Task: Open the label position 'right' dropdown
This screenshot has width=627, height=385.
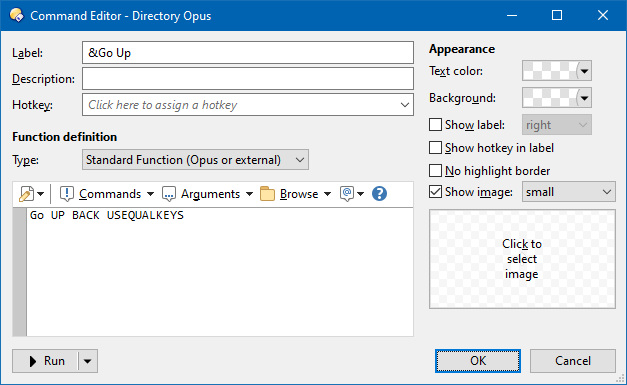Action: [557, 125]
